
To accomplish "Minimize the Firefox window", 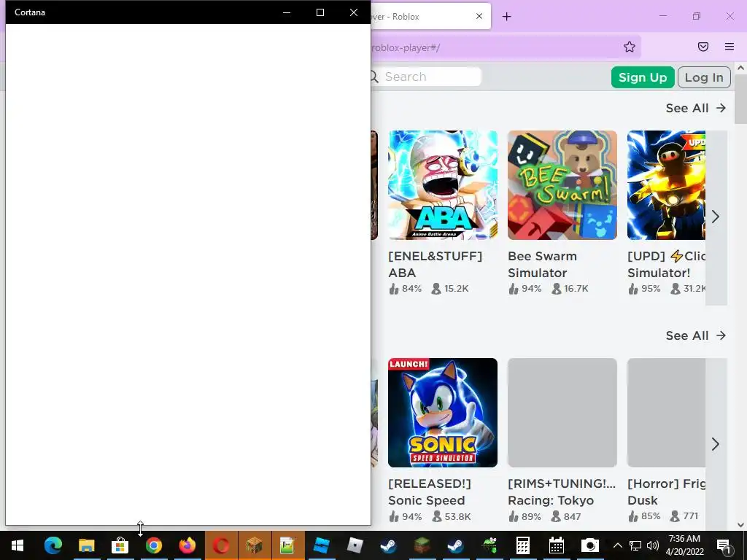I will point(662,16).
